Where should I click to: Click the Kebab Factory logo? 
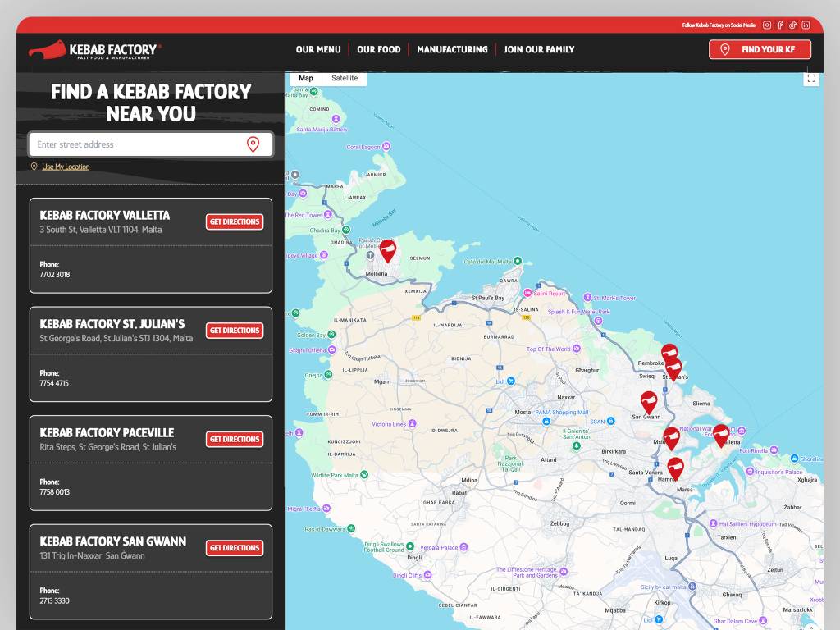click(x=95, y=50)
